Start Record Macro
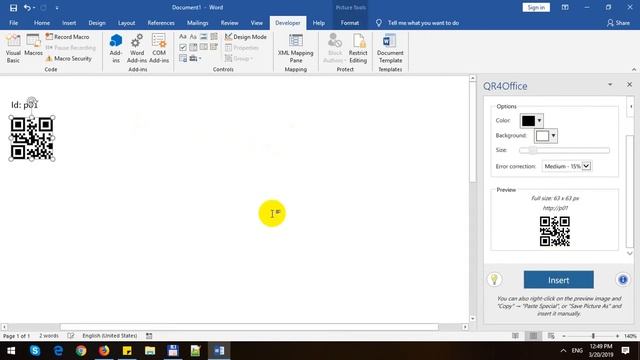Screen dimensions: 640x360 68,37
